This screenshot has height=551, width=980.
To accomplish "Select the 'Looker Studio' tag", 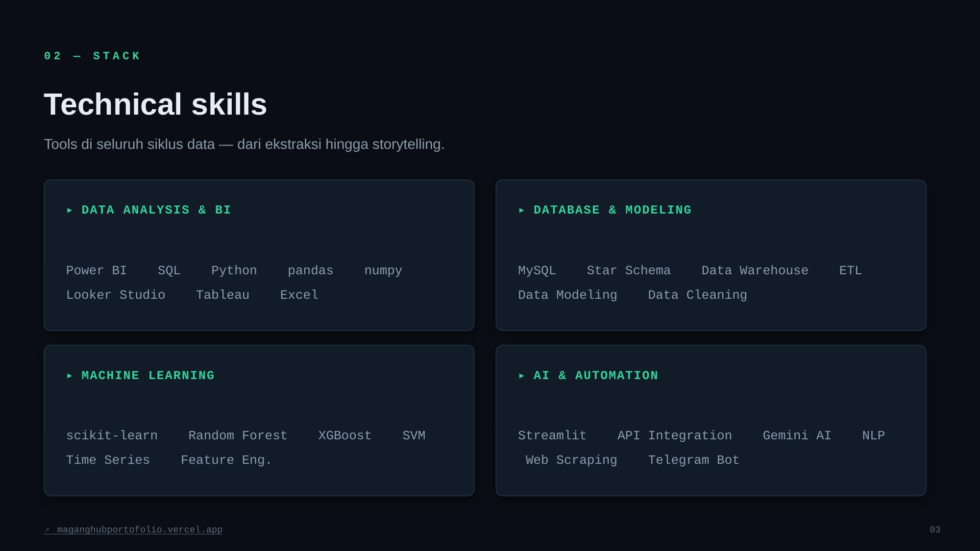I will (x=116, y=295).
